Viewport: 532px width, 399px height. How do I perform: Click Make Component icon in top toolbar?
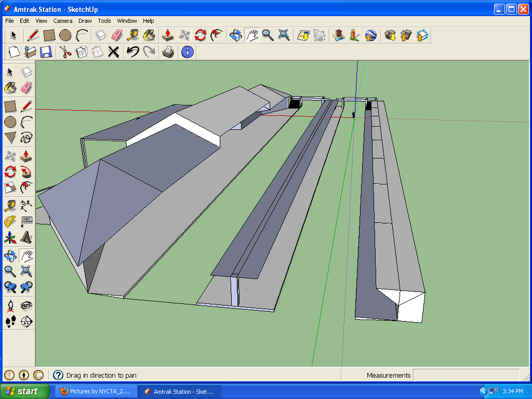[101, 35]
